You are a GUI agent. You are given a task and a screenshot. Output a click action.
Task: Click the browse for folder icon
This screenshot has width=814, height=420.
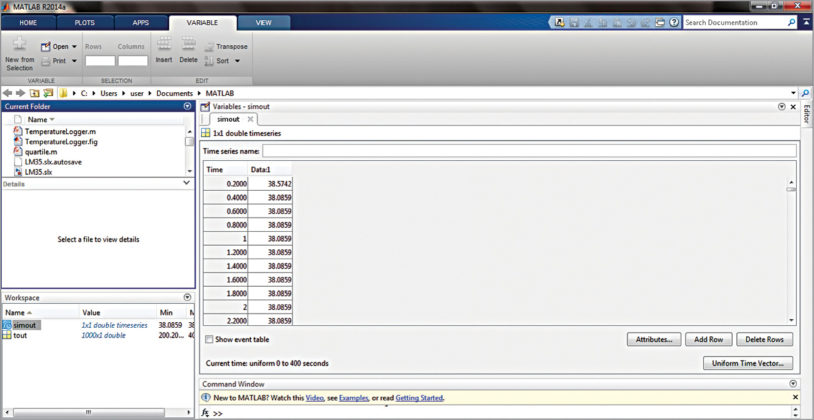pyautogui.click(x=48, y=93)
